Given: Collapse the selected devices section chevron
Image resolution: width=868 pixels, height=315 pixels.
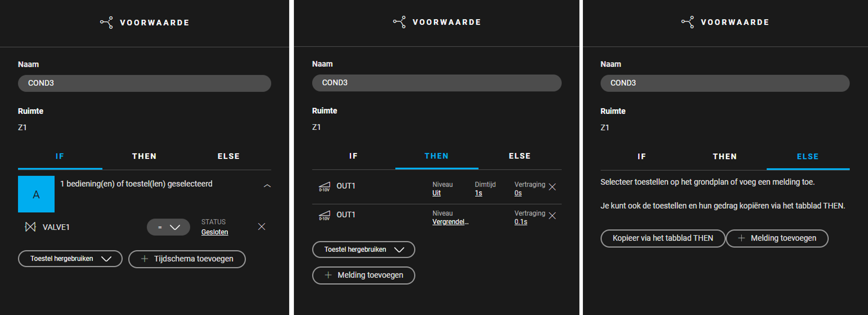Looking at the screenshot, I should click(267, 186).
